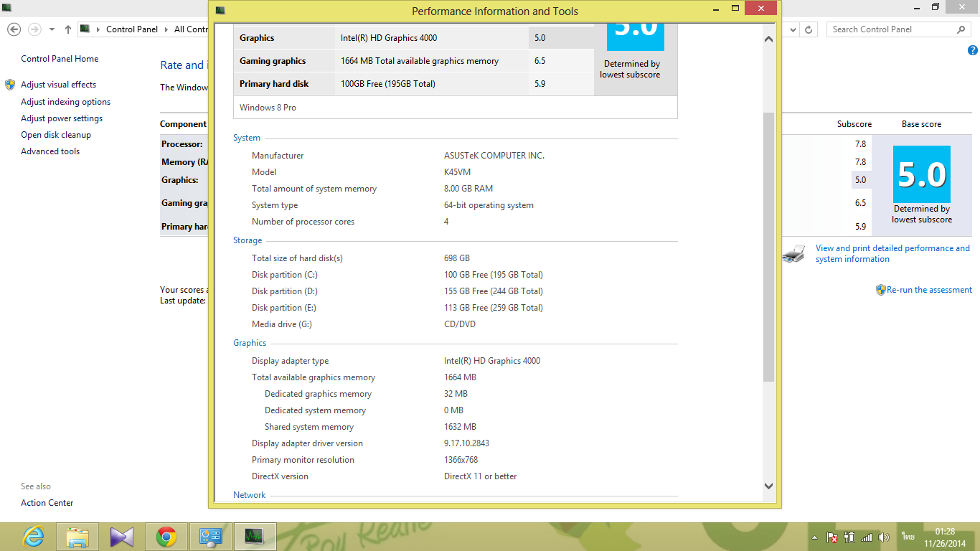Screen dimensions: 980x551
Task: Go up one level with the up arrow
Action: (68, 29)
